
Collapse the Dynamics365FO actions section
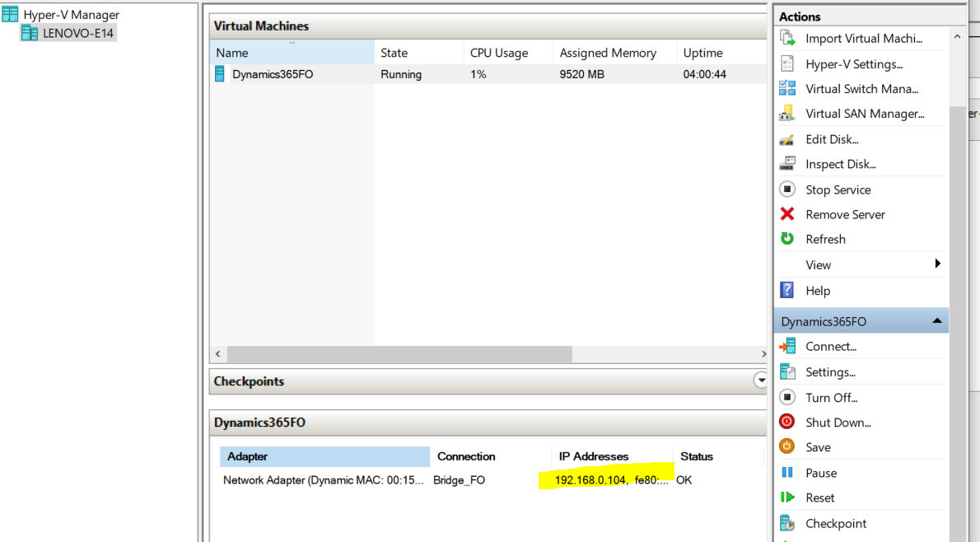pos(937,320)
